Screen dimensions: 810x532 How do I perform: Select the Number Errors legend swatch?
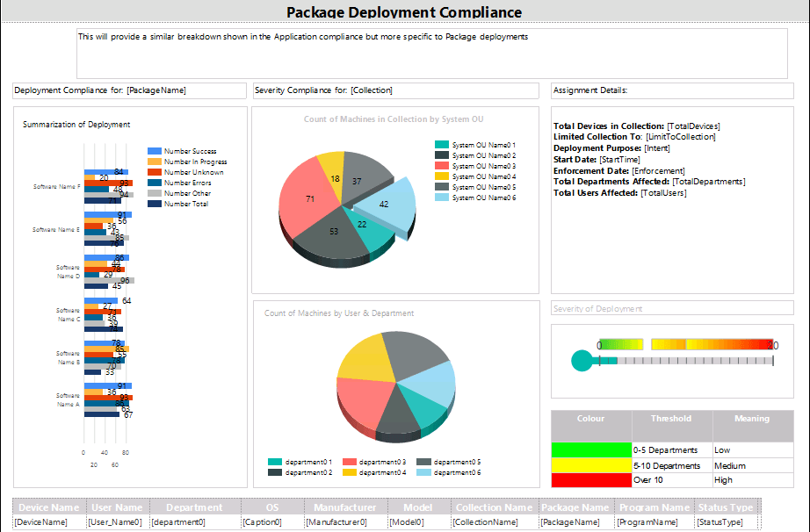pos(155,183)
